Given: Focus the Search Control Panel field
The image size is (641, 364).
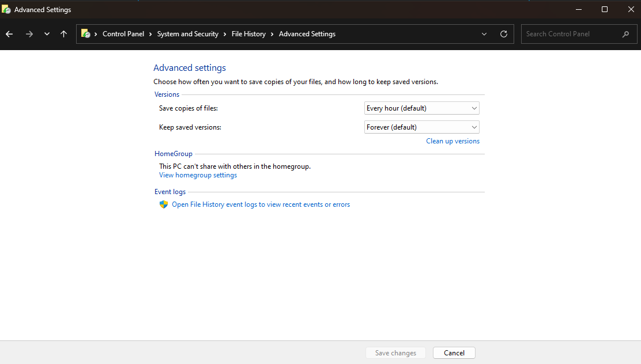Looking at the screenshot, I should (x=579, y=34).
